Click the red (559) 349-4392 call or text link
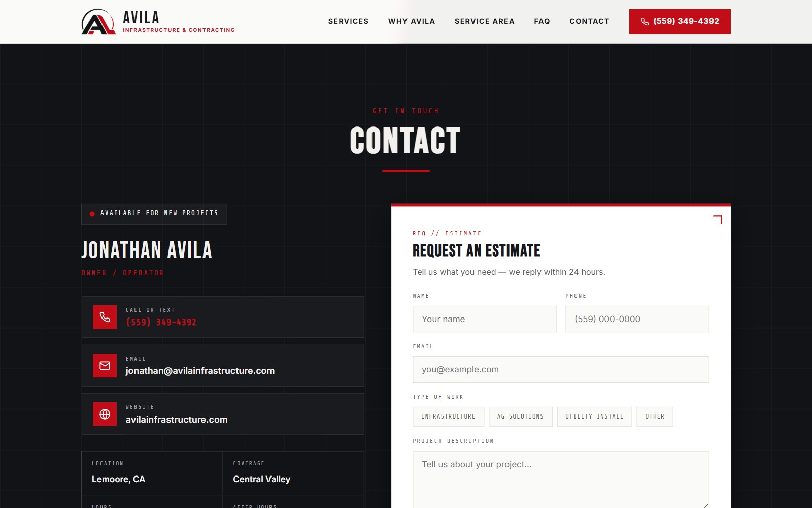 [x=161, y=322]
